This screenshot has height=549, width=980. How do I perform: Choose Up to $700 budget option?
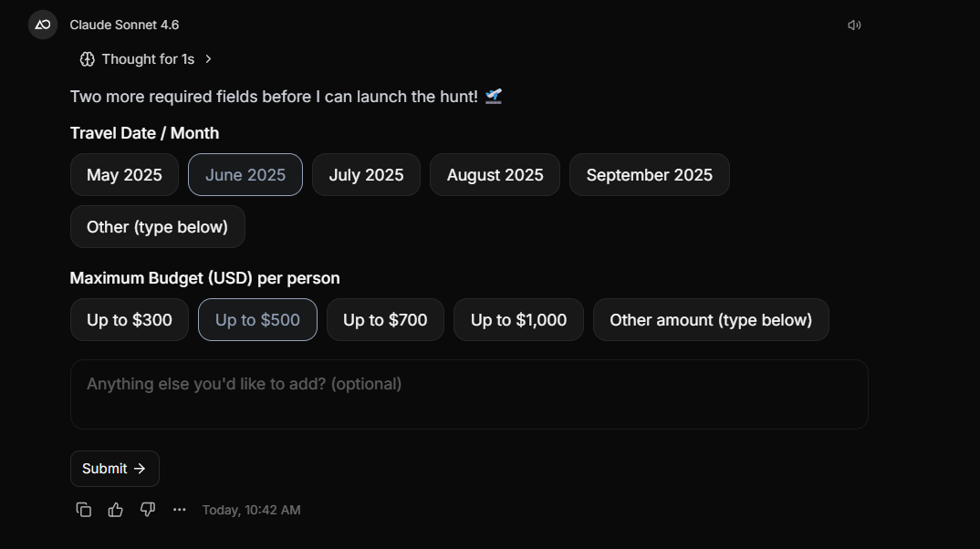coord(385,320)
